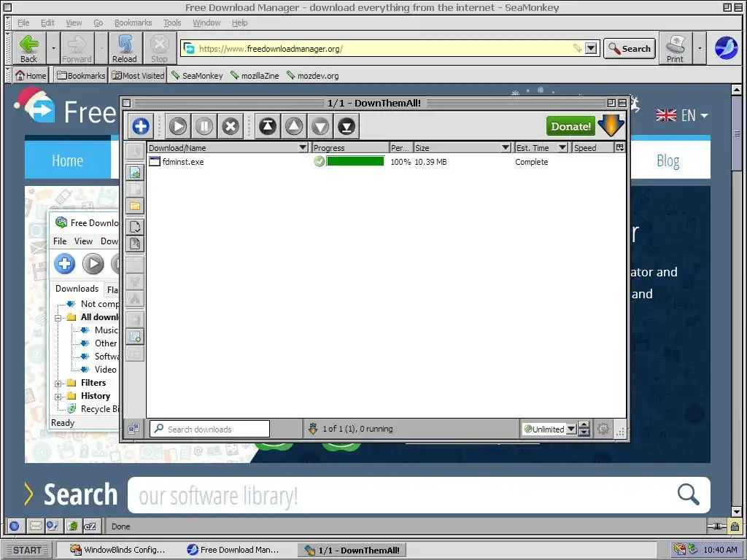Click the speed limit spinner arrows
Screen dimensions: 747x560
click(584, 429)
